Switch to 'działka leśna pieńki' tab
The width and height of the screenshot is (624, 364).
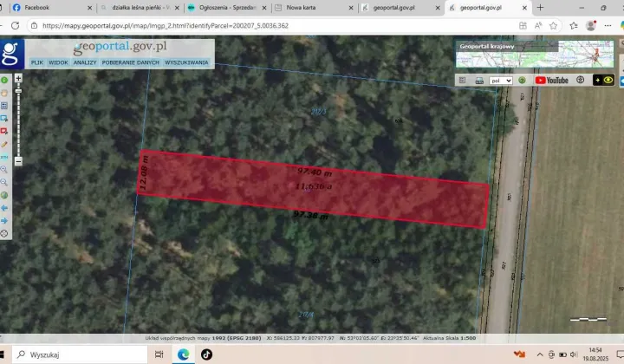(x=140, y=8)
